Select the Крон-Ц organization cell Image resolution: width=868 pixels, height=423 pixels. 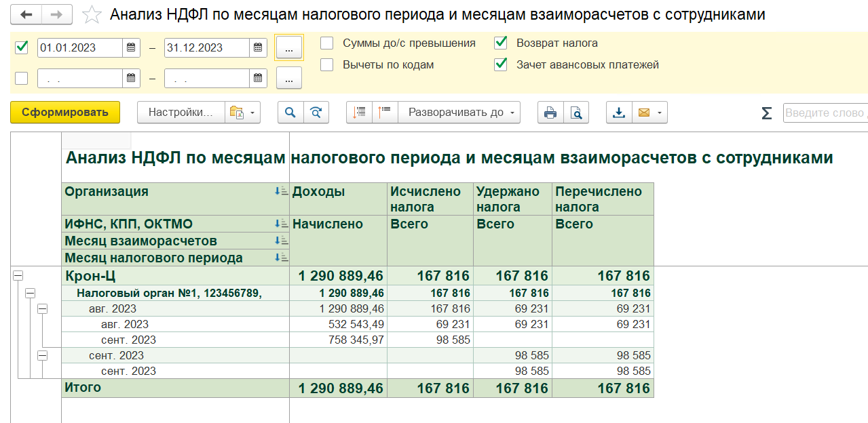(x=175, y=276)
